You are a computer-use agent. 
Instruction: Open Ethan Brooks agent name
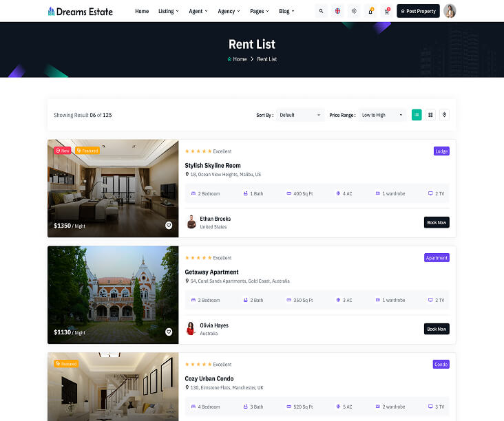[x=216, y=219]
